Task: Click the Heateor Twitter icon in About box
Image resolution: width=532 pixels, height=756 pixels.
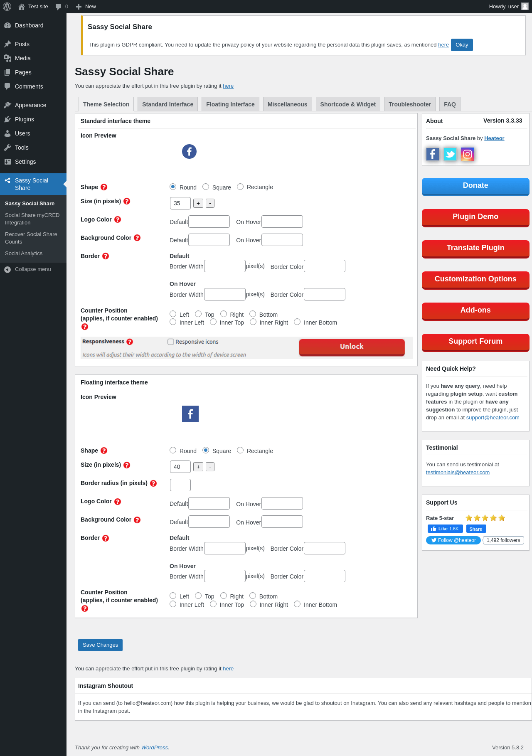Action: 450,154
